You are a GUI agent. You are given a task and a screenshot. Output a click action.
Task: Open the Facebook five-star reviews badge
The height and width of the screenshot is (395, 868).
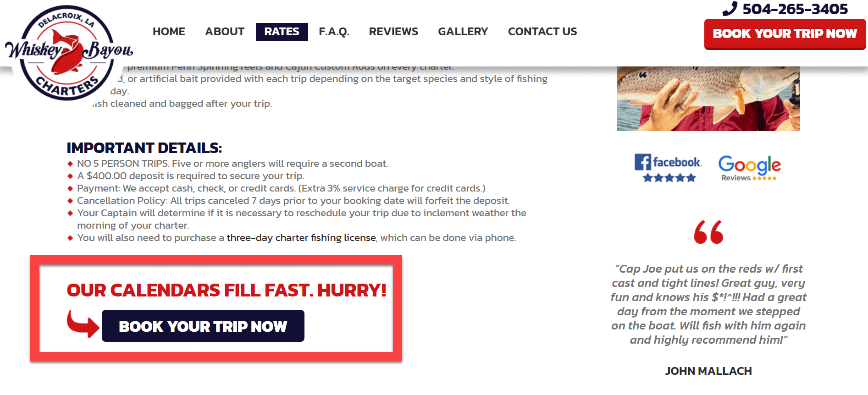tap(668, 168)
